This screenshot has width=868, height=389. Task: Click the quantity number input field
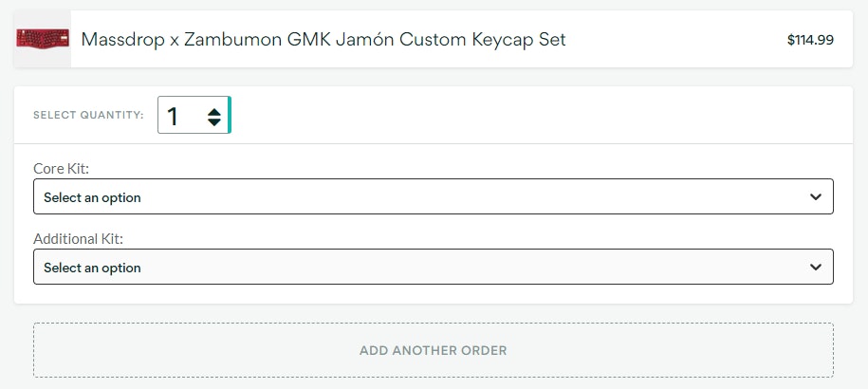pyautogui.click(x=185, y=116)
